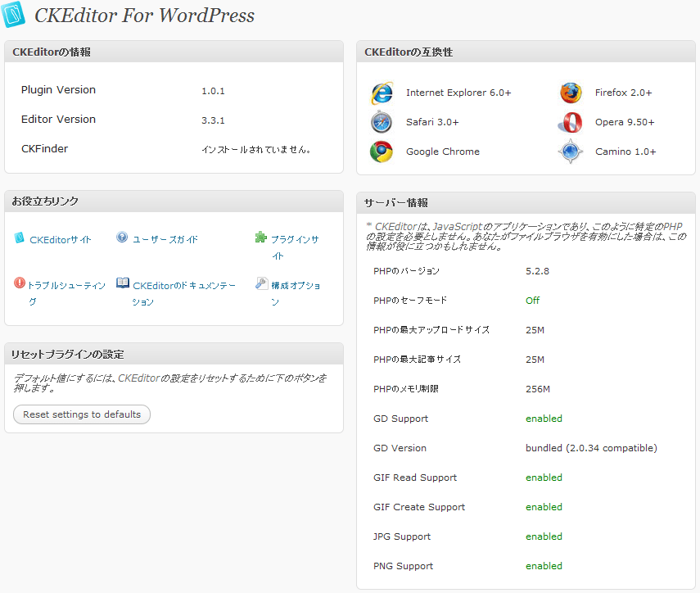Open the トラブルシューティング link

click(66, 293)
